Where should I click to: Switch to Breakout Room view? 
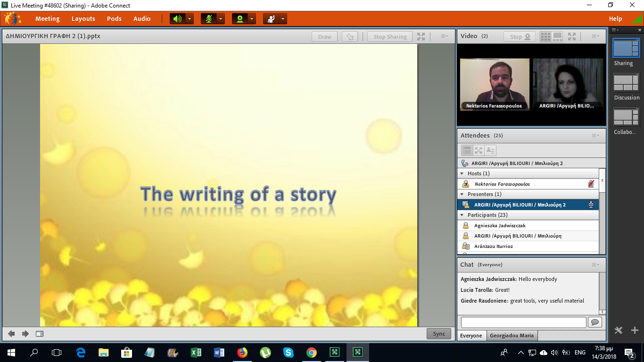[479, 150]
